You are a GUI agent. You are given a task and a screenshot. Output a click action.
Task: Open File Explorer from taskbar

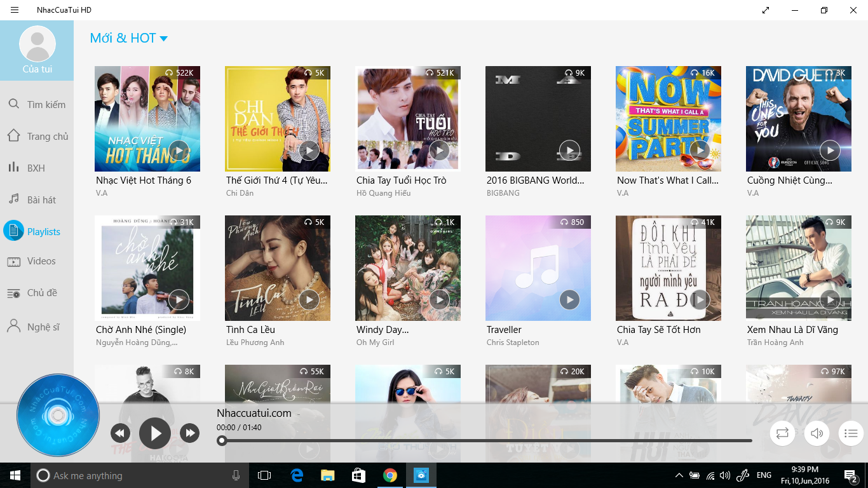click(327, 475)
